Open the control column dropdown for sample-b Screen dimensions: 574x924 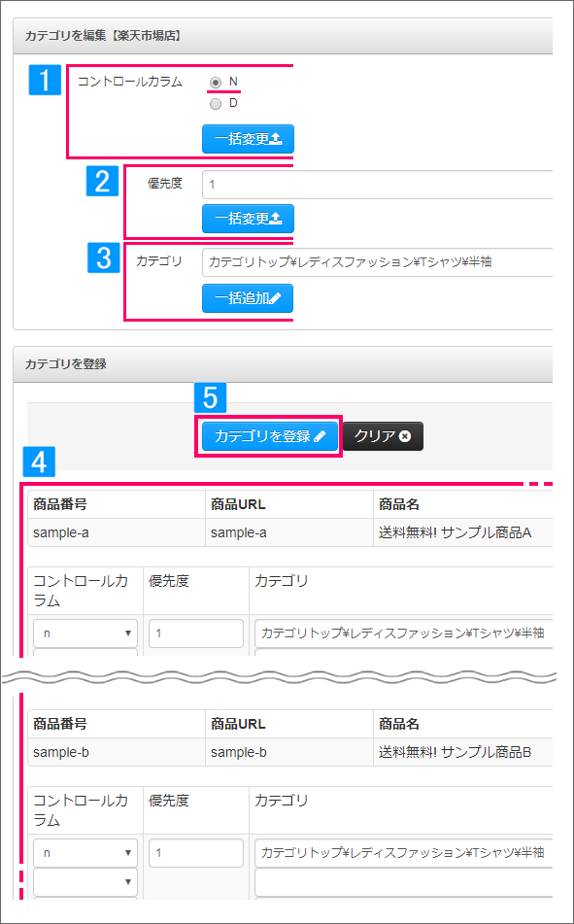[85, 853]
